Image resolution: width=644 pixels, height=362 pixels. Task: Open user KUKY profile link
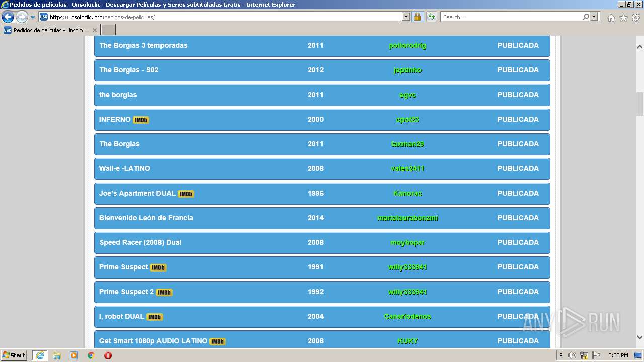408,341
